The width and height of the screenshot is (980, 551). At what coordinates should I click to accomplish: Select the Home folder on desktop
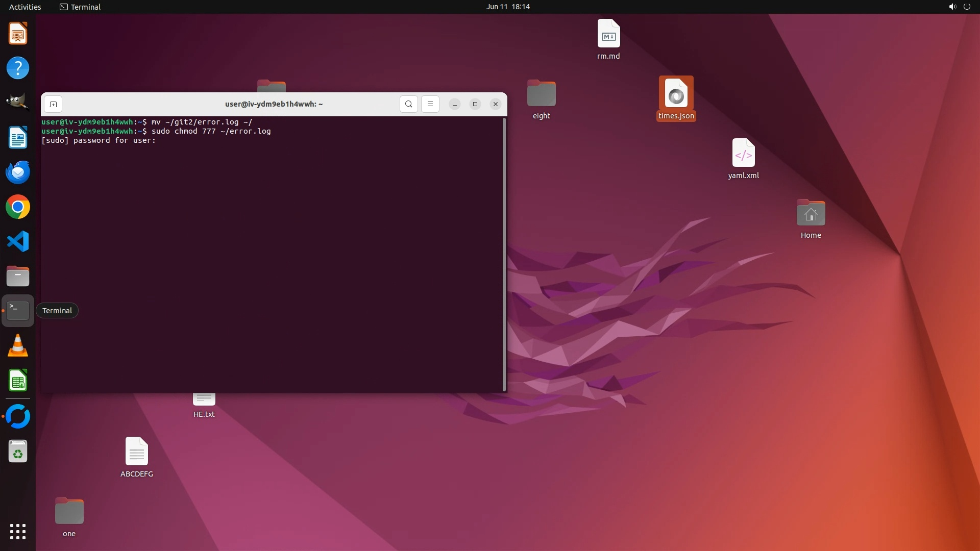click(811, 218)
